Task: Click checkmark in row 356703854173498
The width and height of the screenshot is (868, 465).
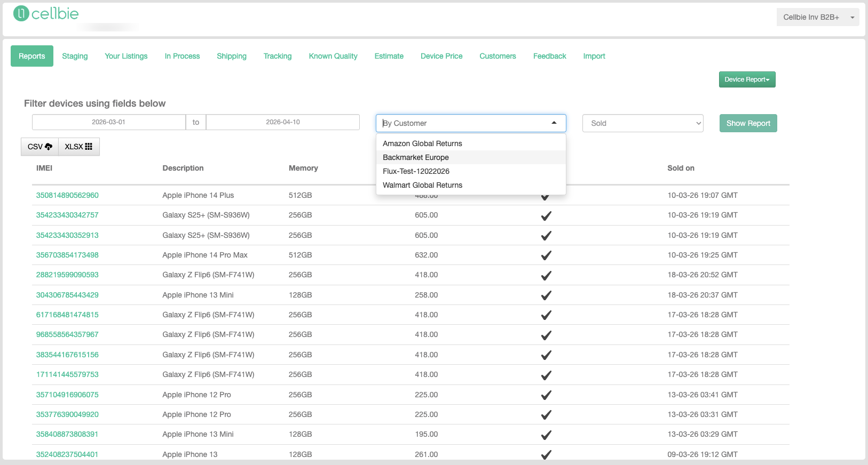Action: [546, 255]
